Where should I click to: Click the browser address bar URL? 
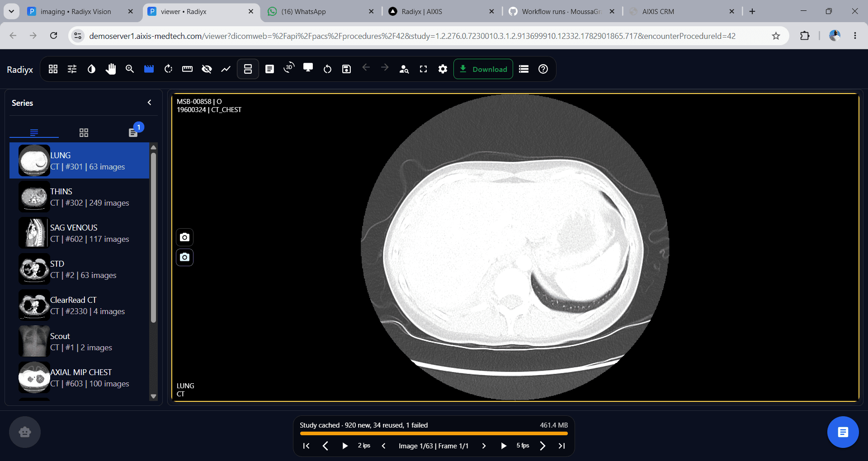[412, 36]
